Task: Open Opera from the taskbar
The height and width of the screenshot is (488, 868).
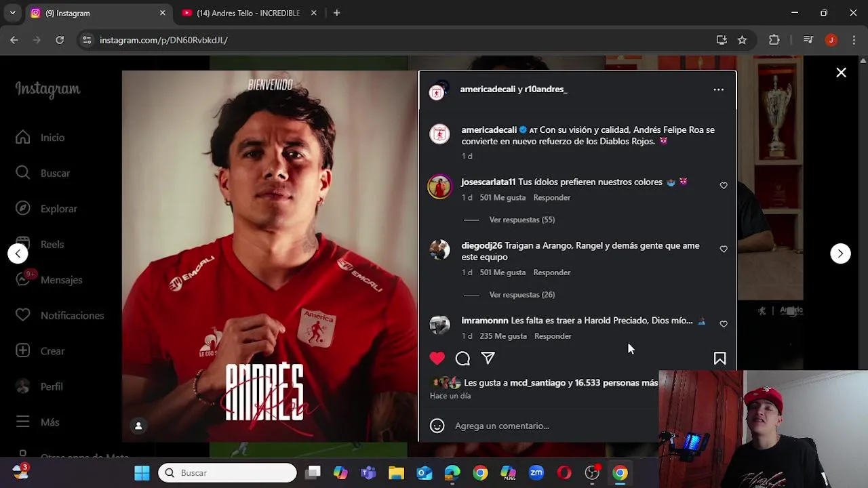Action: pyautogui.click(x=564, y=472)
